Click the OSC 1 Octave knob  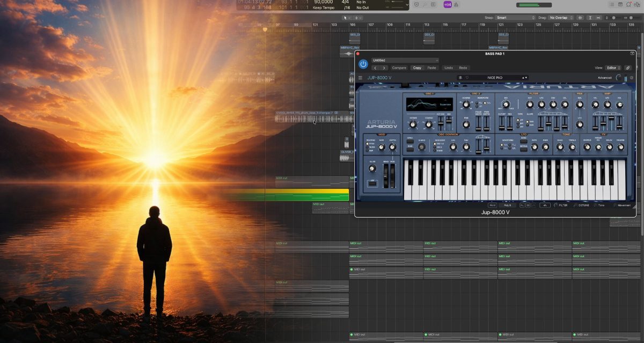pyautogui.click(x=413, y=124)
